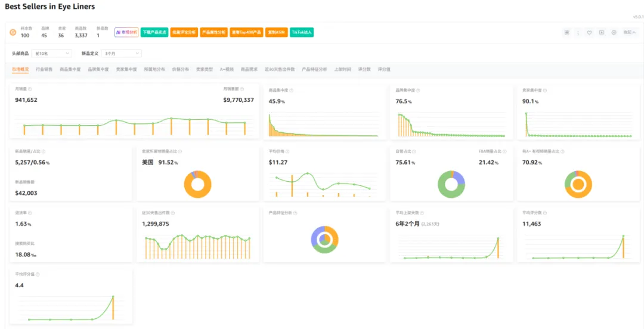Switch to the 行业销售 tab
Screen dimensions: 644x329
click(x=44, y=69)
